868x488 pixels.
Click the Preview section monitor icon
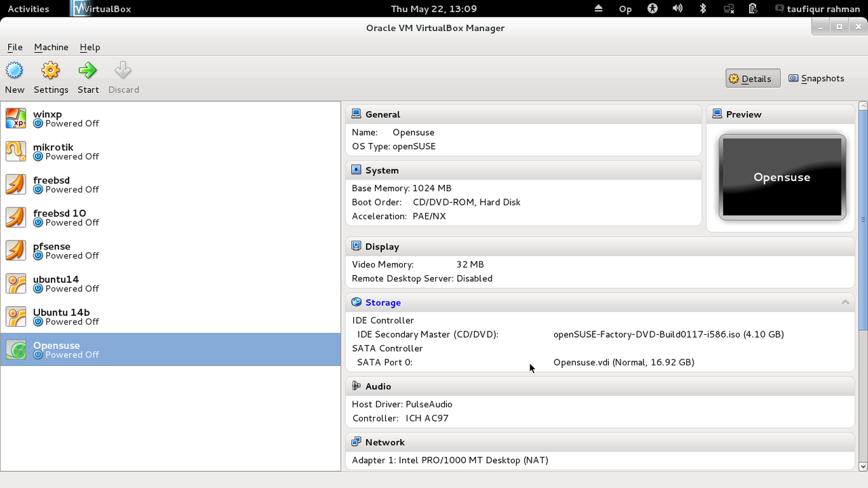pyautogui.click(x=717, y=114)
